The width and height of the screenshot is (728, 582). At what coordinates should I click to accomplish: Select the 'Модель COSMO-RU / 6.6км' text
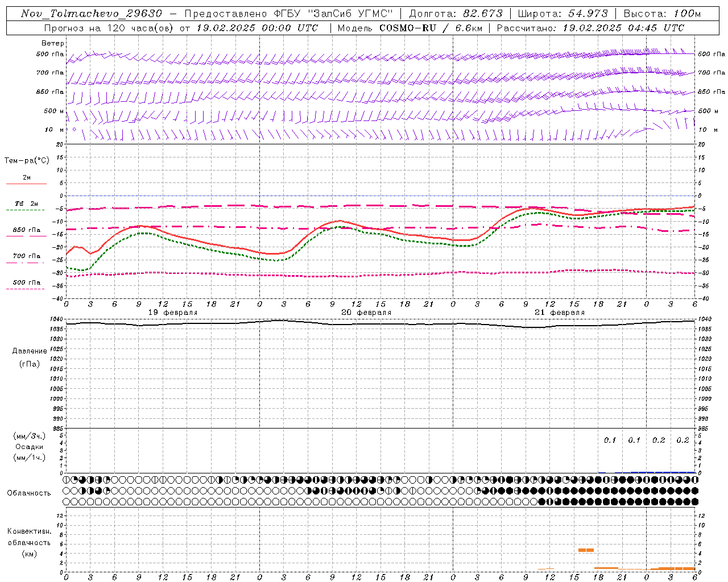409,28
